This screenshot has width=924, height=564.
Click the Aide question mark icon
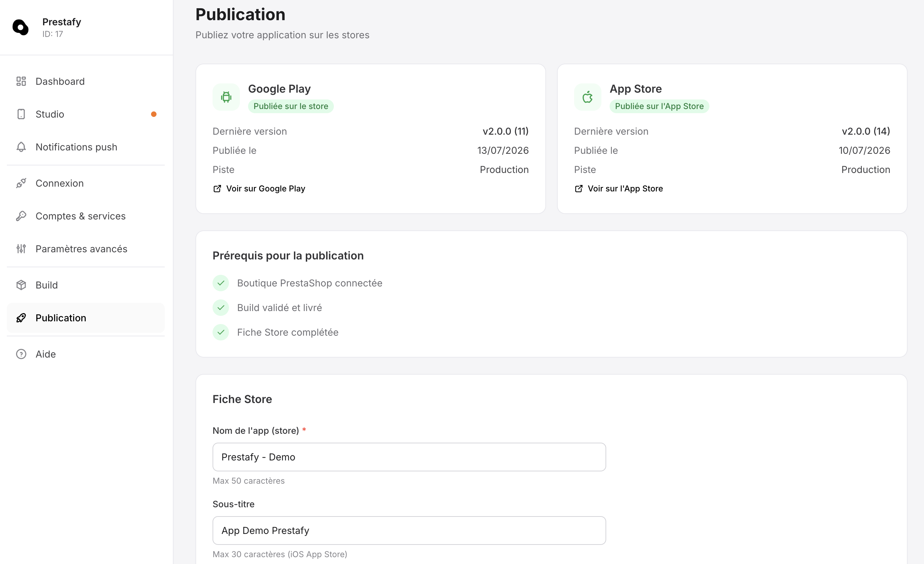[22, 354]
